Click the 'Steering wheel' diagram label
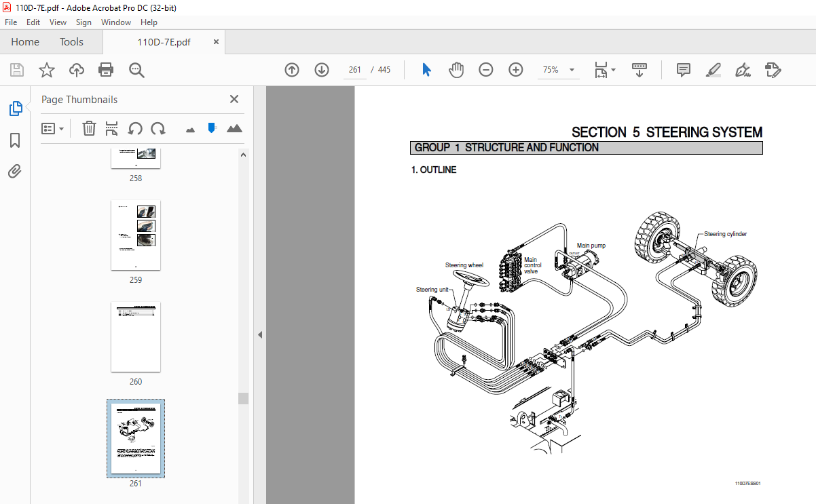816x504 pixels. point(464,265)
